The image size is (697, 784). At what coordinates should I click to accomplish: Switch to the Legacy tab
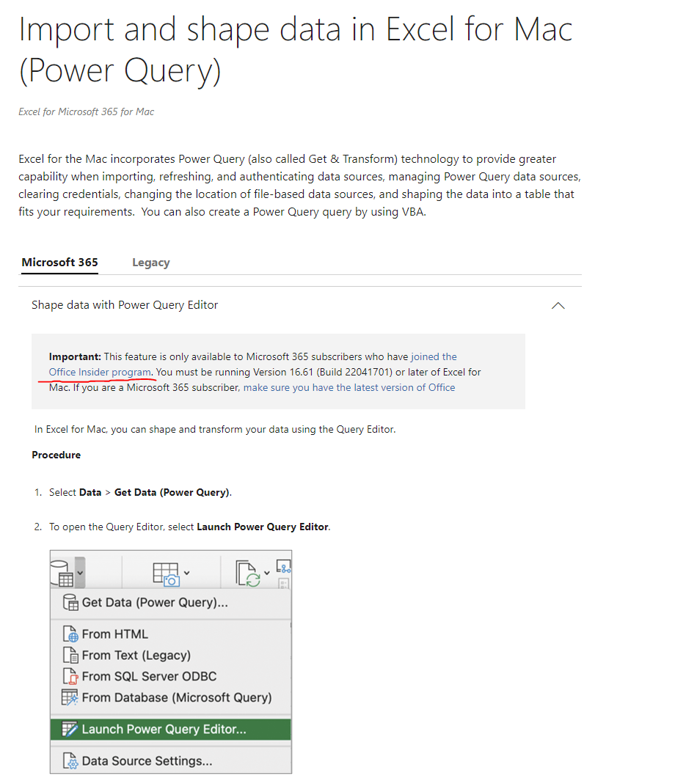tap(151, 263)
